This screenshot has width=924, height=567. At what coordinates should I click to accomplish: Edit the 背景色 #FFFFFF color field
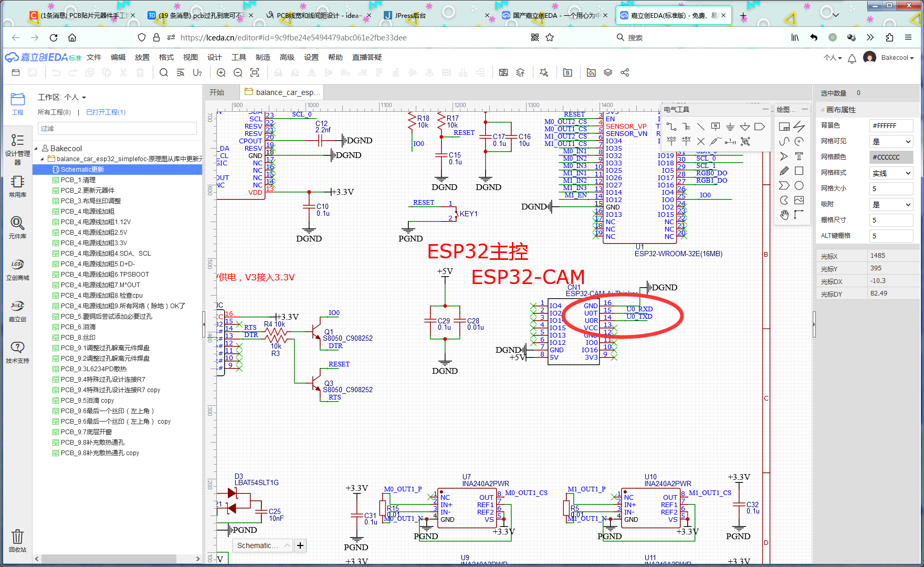point(891,126)
